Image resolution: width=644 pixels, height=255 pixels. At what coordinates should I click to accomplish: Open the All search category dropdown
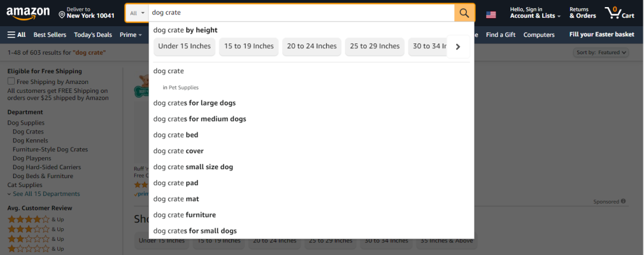click(137, 13)
